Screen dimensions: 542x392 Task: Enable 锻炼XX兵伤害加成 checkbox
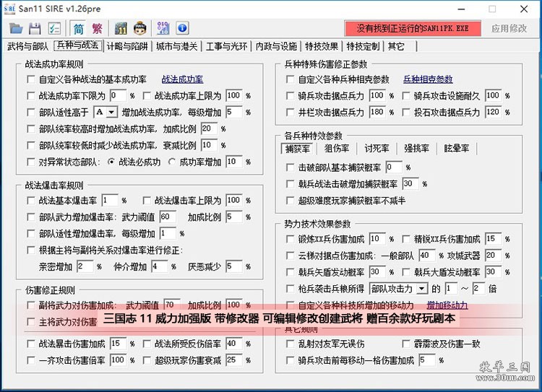coord(291,239)
